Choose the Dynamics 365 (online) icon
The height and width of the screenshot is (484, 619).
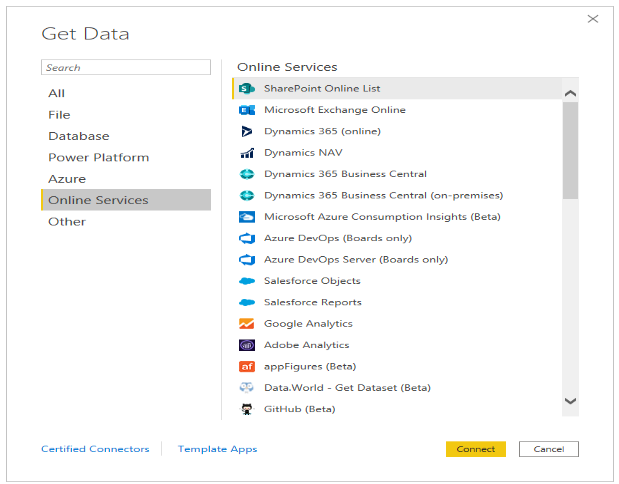point(247,131)
